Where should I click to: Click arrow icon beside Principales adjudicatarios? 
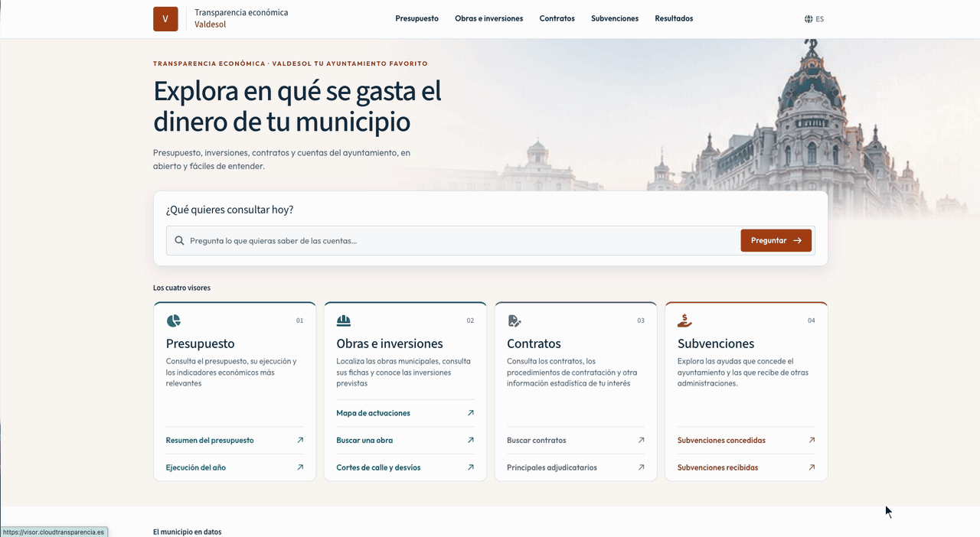tap(641, 467)
